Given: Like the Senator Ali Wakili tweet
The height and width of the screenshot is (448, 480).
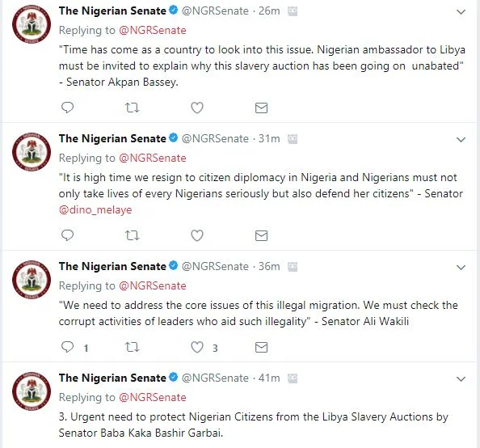Looking at the screenshot, I should 197,347.
